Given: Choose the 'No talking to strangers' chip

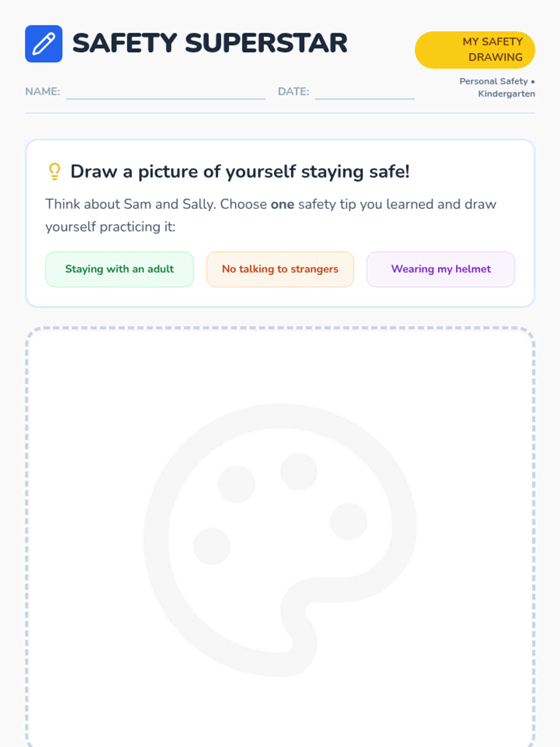Looking at the screenshot, I should [280, 269].
